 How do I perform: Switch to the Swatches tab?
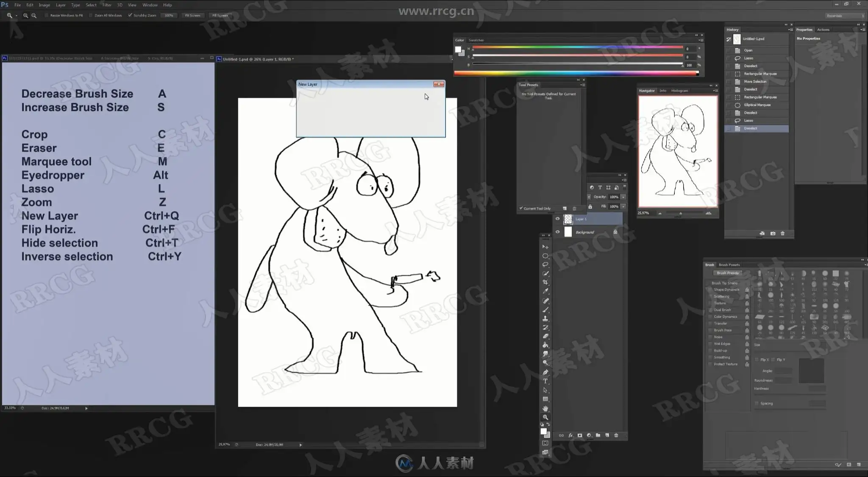coord(476,40)
